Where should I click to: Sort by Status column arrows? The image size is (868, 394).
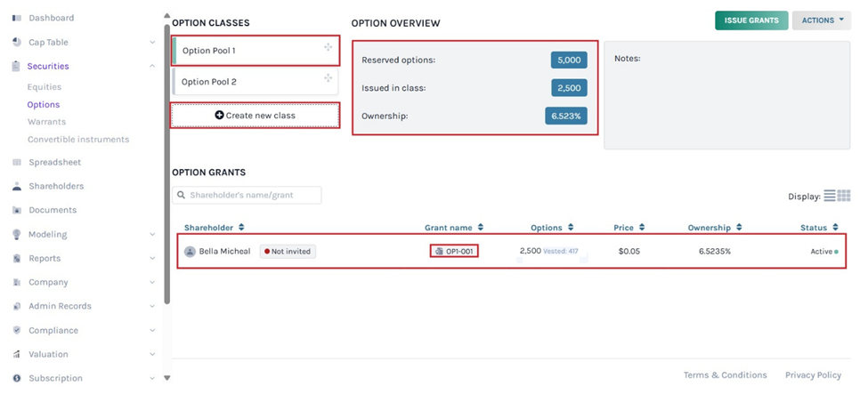pyautogui.click(x=835, y=228)
